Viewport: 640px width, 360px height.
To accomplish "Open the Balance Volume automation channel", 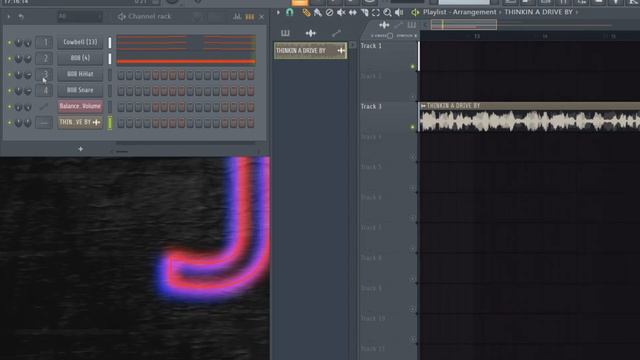I will tap(80, 106).
